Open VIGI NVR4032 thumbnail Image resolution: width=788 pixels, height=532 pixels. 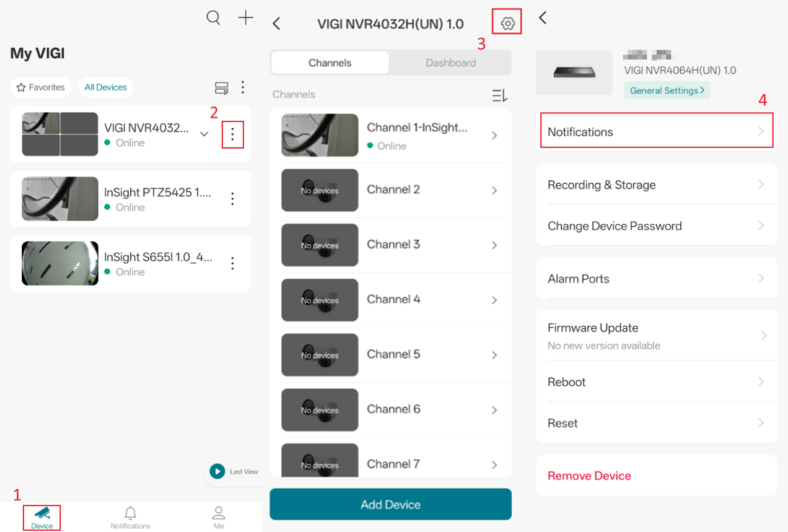point(60,134)
